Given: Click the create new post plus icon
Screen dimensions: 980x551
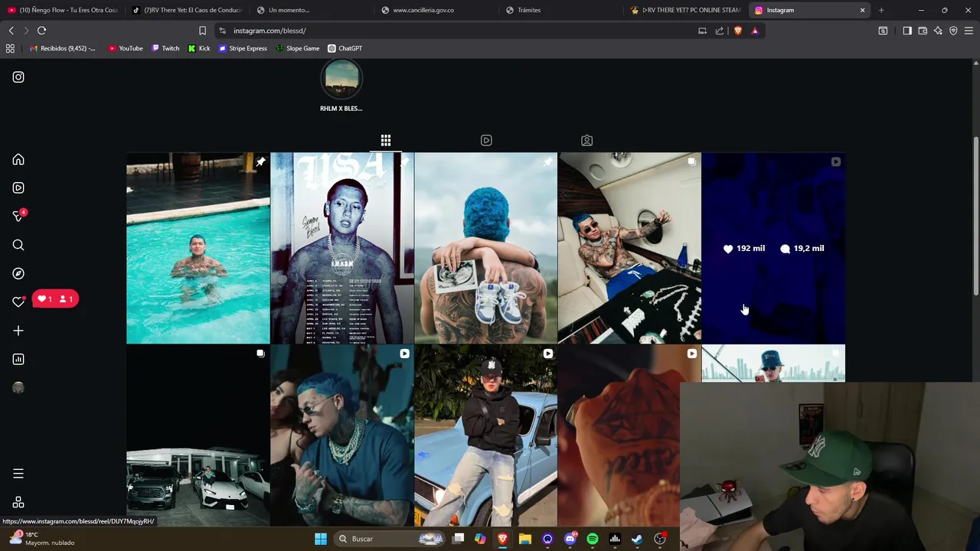Looking at the screenshot, I should (x=18, y=331).
